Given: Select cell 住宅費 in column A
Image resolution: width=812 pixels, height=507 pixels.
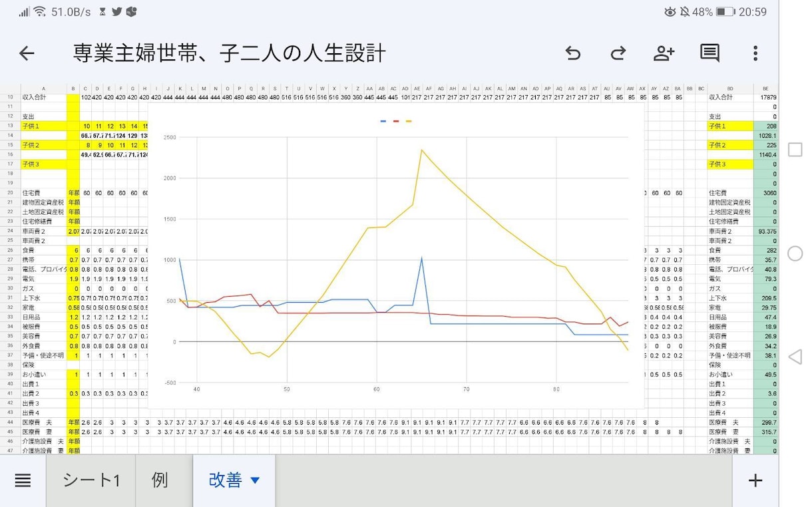Looking at the screenshot, I should click(x=44, y=193).
